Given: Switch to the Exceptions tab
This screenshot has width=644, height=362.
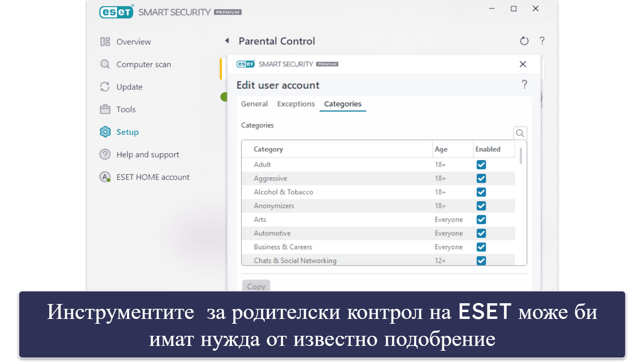Looking at the screenshot, I should pyautogui.click(x=296, y=104).
